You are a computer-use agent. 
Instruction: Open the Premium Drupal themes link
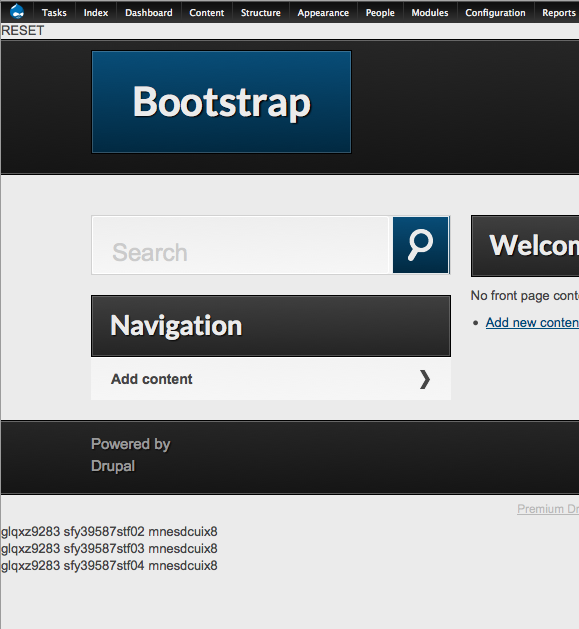point(548,509)
